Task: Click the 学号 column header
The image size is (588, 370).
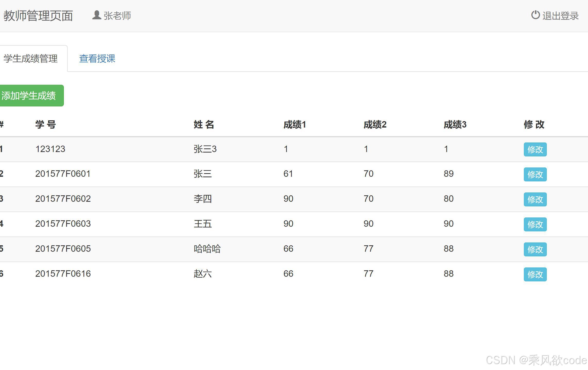Action: point(46,124)
